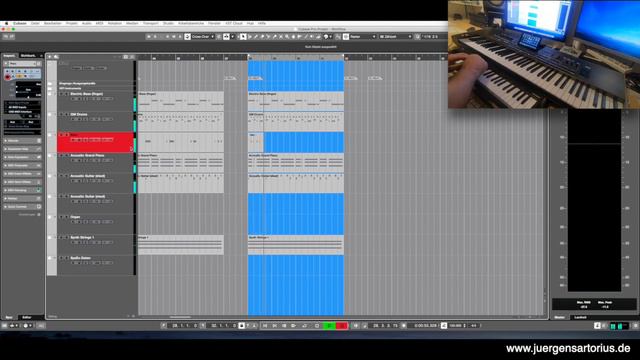Screen dimensions: 640x360
Task: Open the Cross-Over mode dropdown
Action: point(203,37)
